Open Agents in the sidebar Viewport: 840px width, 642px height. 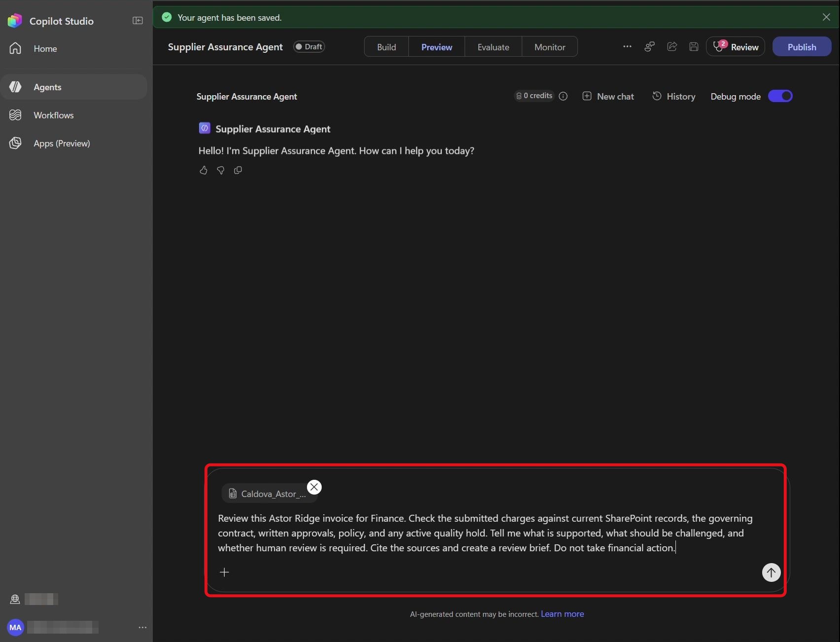pos(74,87)
